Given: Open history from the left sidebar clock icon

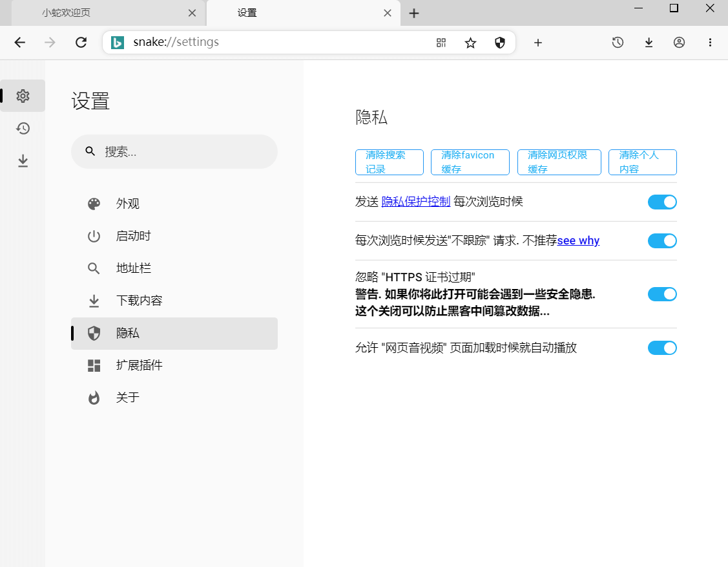Looking at the screenshot, I should (23, 128).
